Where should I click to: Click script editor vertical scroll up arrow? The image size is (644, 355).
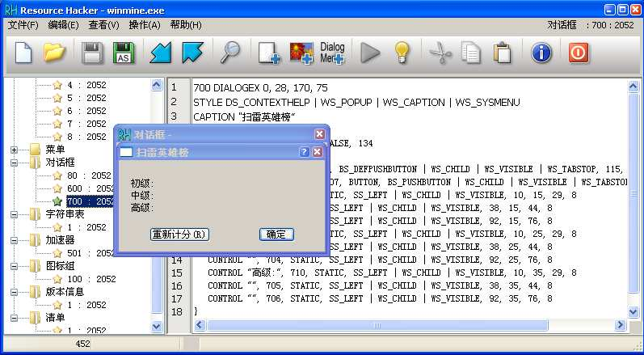633,87
